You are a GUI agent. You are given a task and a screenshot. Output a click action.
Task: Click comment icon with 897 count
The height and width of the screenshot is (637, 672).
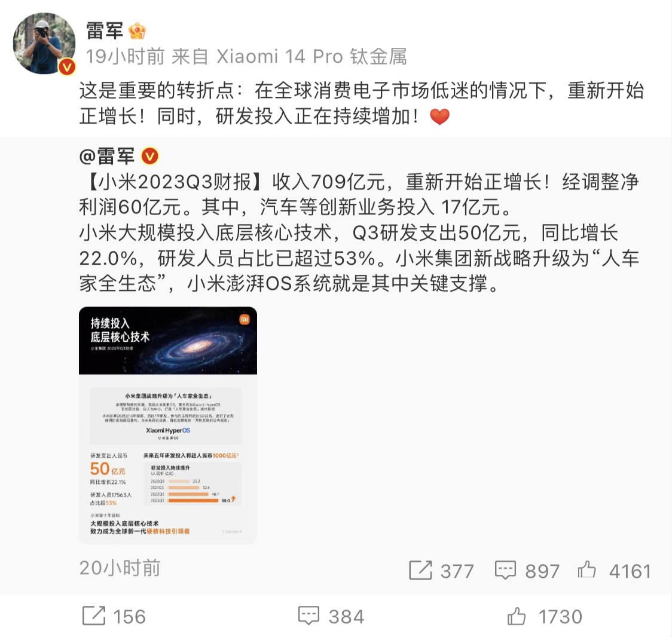point(505,570)
